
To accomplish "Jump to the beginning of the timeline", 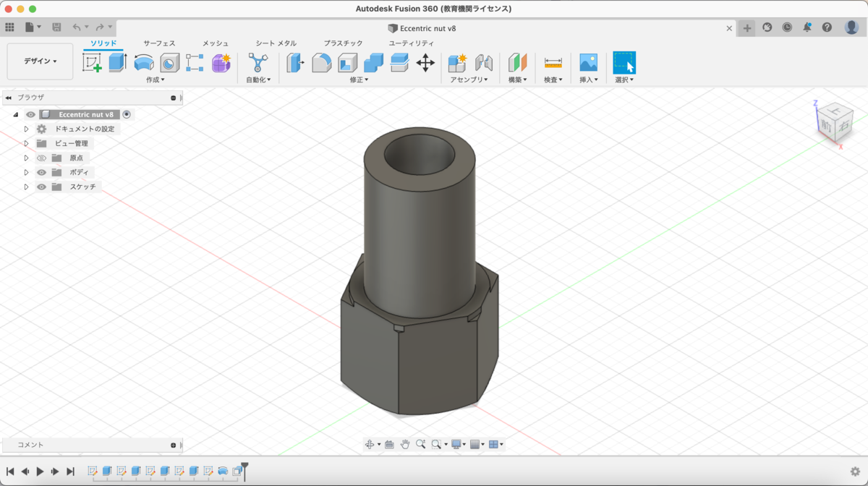I will pyautogui.click(x=10, y=472).
